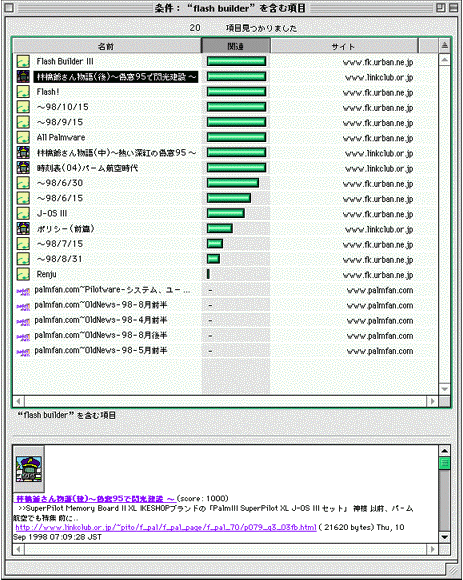Click the relevance bar for ~98/6/30

pyautogui.click(x=233, y=183)
